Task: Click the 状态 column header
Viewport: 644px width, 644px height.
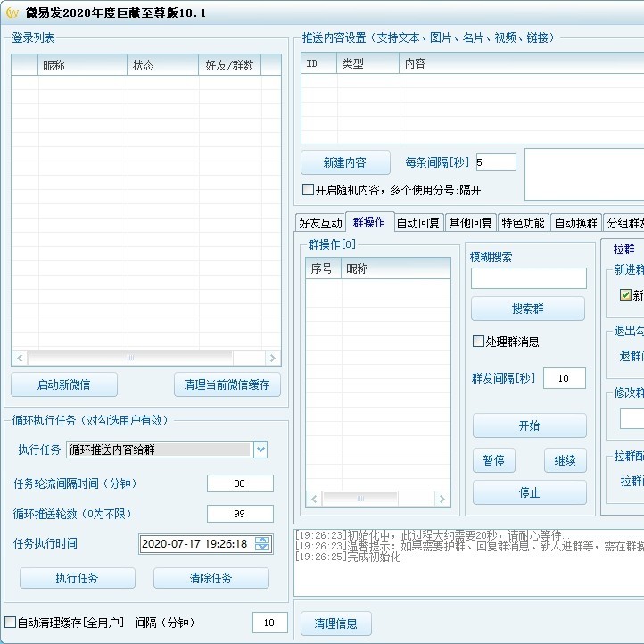Action: [163, 65]
